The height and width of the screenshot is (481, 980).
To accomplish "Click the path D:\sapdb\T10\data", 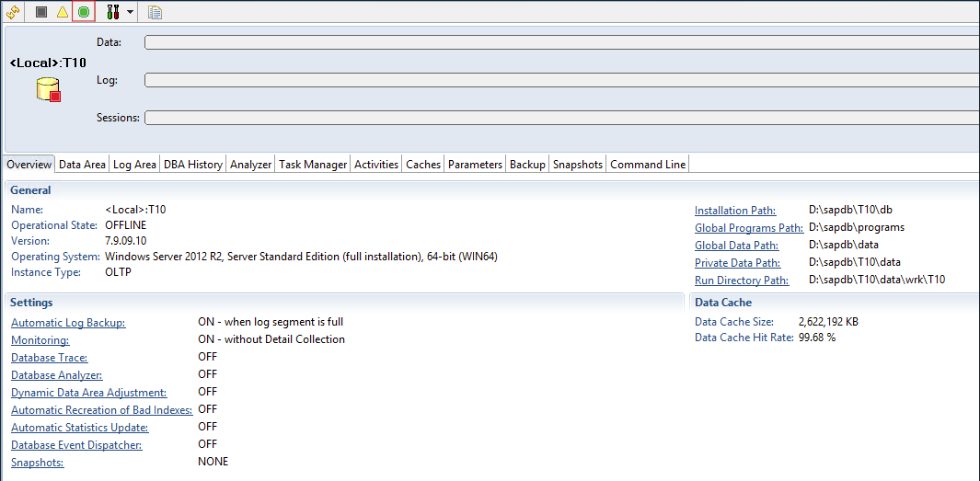I will pos(855,262).
